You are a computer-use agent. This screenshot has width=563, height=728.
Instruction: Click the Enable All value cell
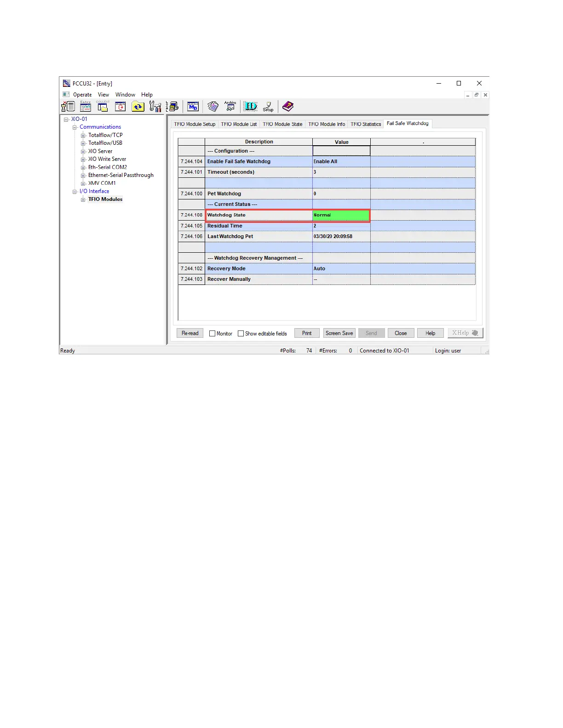341,161
